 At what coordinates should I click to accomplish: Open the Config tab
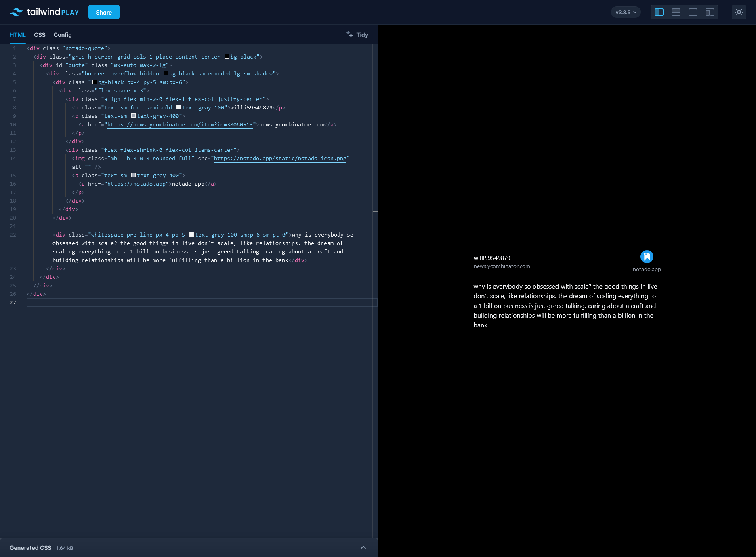point(63,35)
